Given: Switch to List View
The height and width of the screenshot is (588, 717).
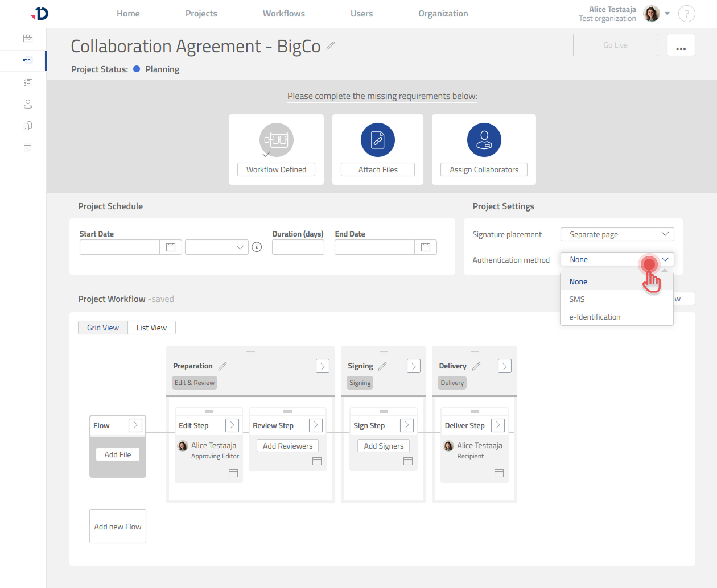Looking at the screenshot, I should tap(151, 328).
